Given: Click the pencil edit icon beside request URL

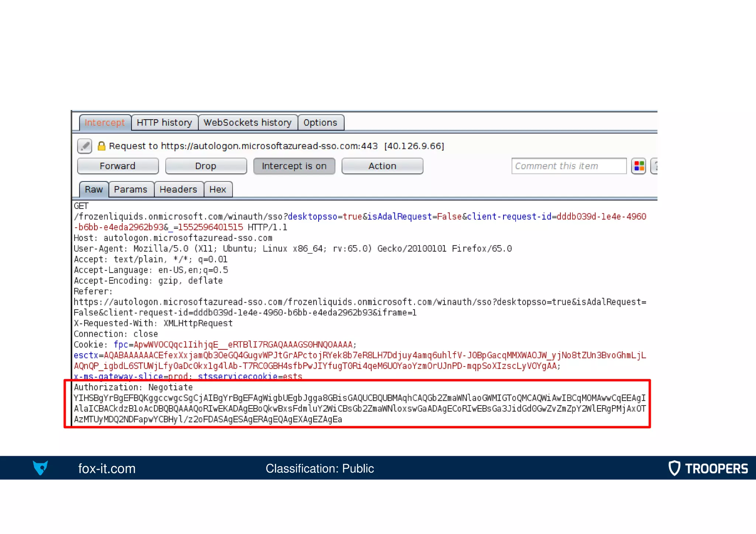Looking at the screenshot, I should coord(85,146).
